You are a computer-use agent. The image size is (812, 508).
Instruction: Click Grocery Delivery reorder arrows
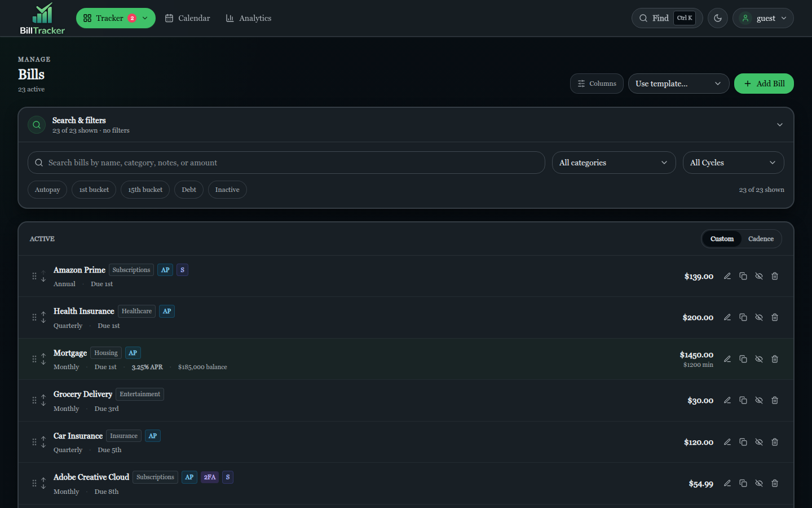(x=43, y=400)
